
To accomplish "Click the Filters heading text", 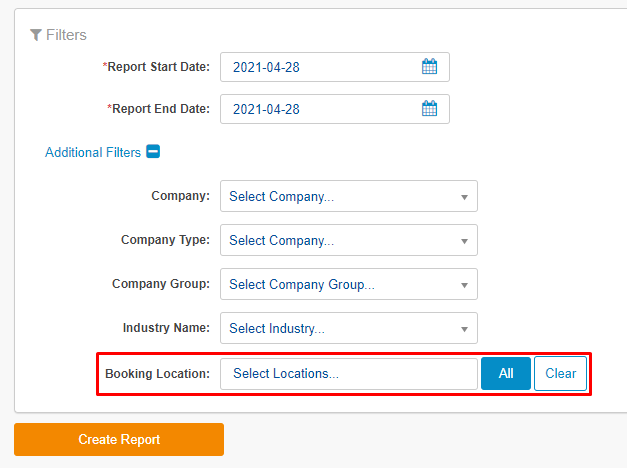I will click(66, 35).
